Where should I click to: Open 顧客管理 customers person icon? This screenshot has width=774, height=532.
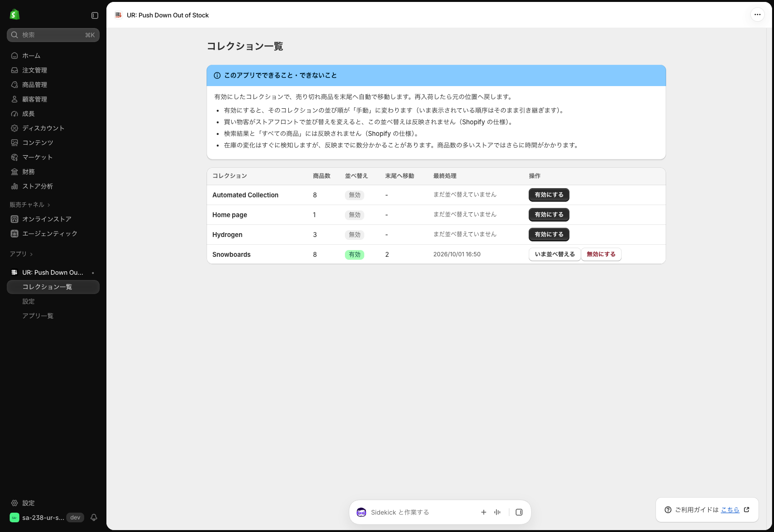[x=15, y=99]
